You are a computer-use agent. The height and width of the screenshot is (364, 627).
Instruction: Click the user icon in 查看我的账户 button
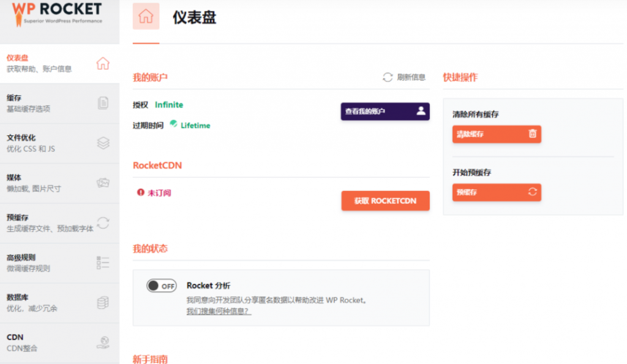[x=421, y=111]
